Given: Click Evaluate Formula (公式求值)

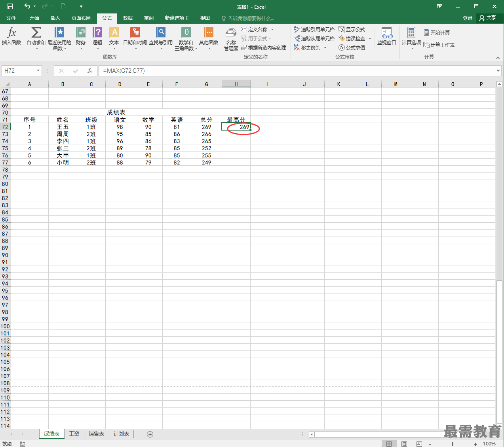Looking at the screenshot, I should click(x=352, y=48).
